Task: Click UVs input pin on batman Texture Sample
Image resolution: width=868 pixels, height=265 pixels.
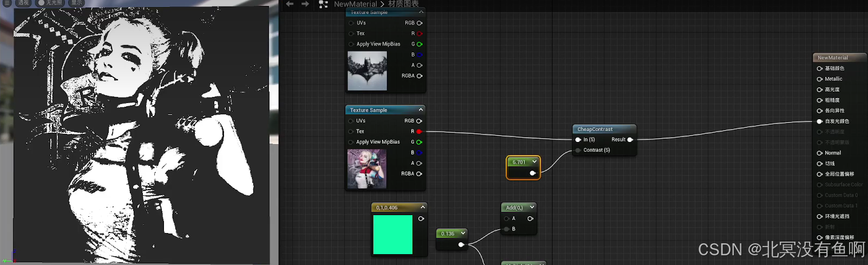Action: (351, 23)
